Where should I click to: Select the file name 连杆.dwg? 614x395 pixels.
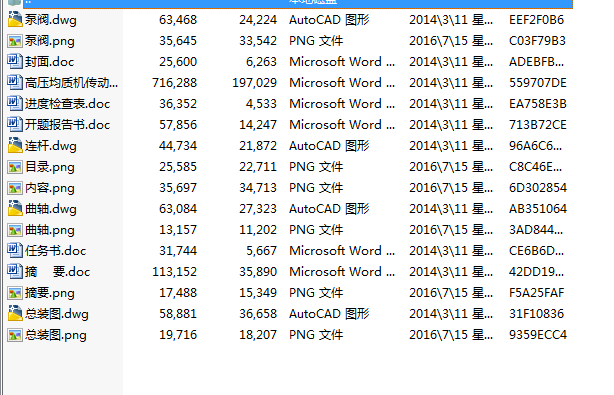pos(51,146)
